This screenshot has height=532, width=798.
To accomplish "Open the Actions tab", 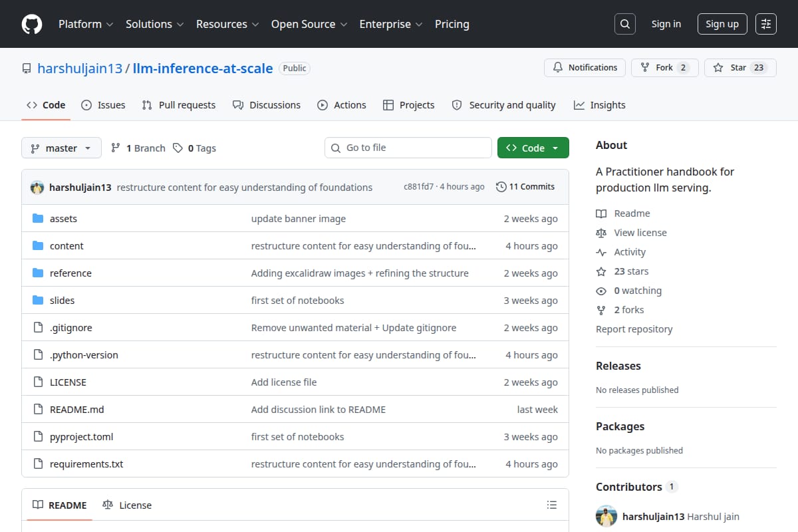I will pos(342,105).
